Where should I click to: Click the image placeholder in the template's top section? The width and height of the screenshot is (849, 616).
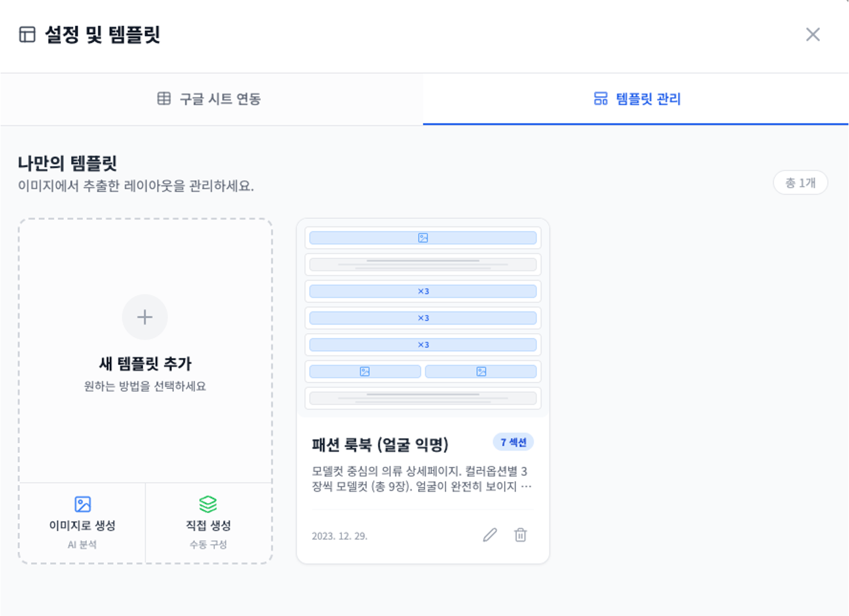[422, 238]
